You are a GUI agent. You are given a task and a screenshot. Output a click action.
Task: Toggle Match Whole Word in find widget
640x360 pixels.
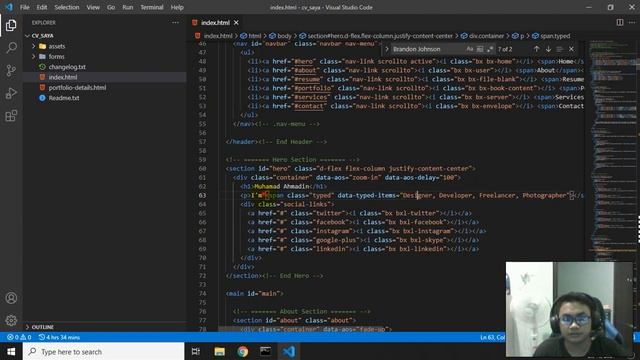coord(480,49)
